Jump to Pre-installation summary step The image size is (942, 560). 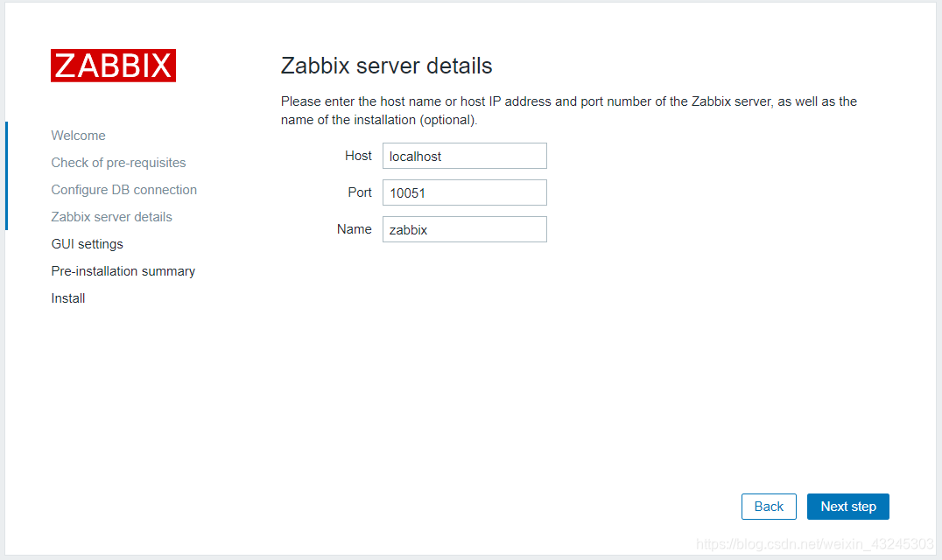tap(123, 271)
